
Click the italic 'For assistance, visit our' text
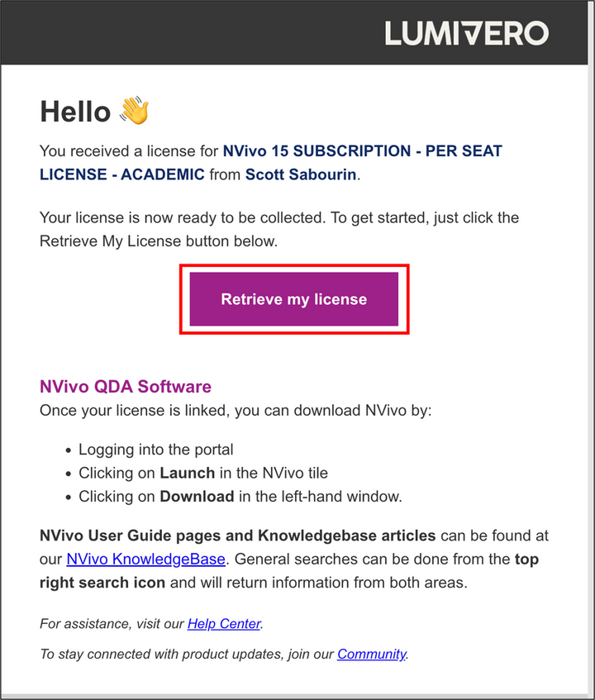112,624
